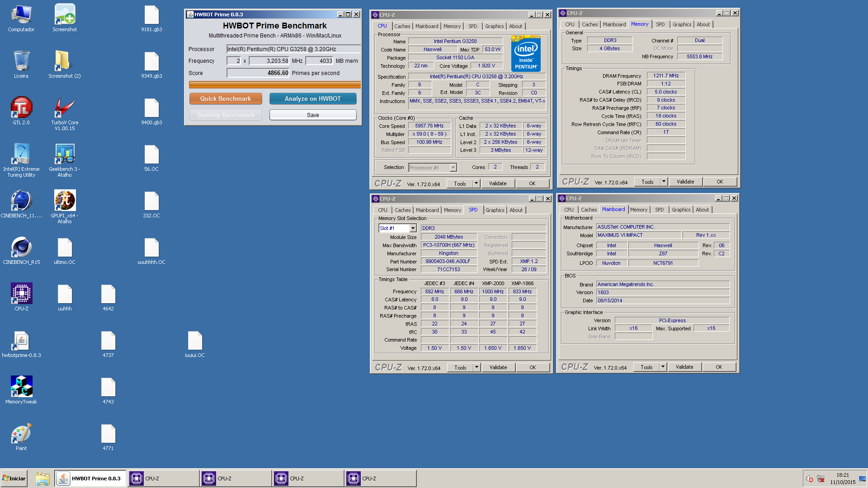Image resolution: width=868 pixels, height=488 pixels.
Task: Click DRAM Frequency value 1211.7 MHz
Action: click(x=666, y=76)
